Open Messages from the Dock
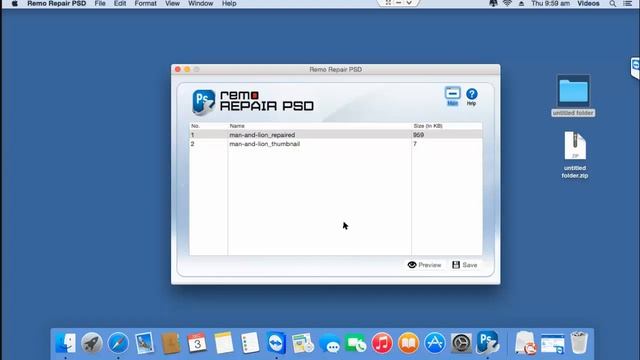The height and width of the screenshot is (360, 640). tap(329, 342)
